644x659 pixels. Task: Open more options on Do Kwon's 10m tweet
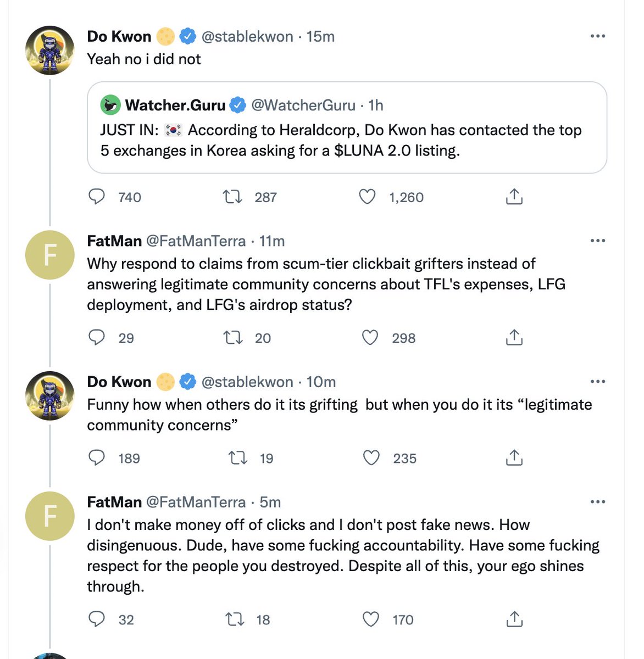point(597,382)
